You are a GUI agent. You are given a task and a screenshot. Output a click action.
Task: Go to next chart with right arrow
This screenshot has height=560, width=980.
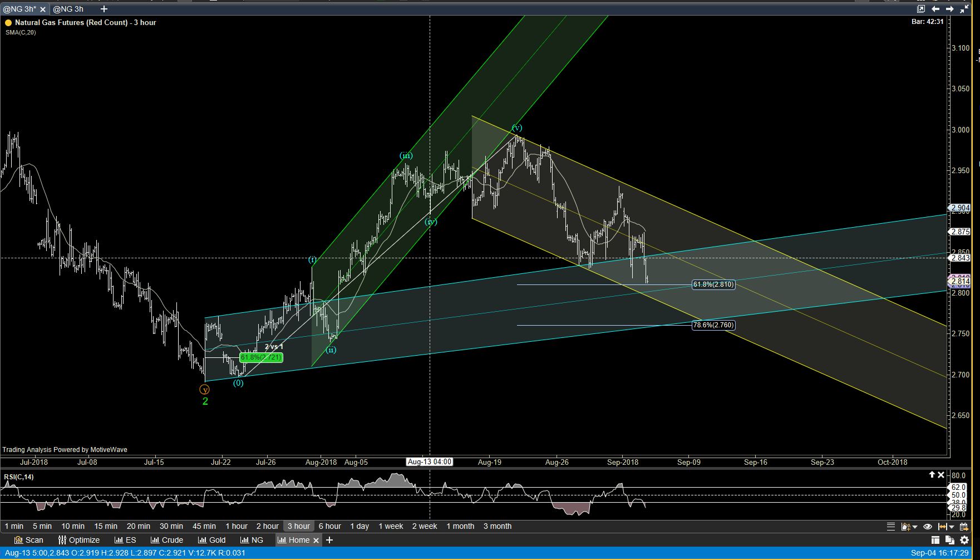coord(950,9)
